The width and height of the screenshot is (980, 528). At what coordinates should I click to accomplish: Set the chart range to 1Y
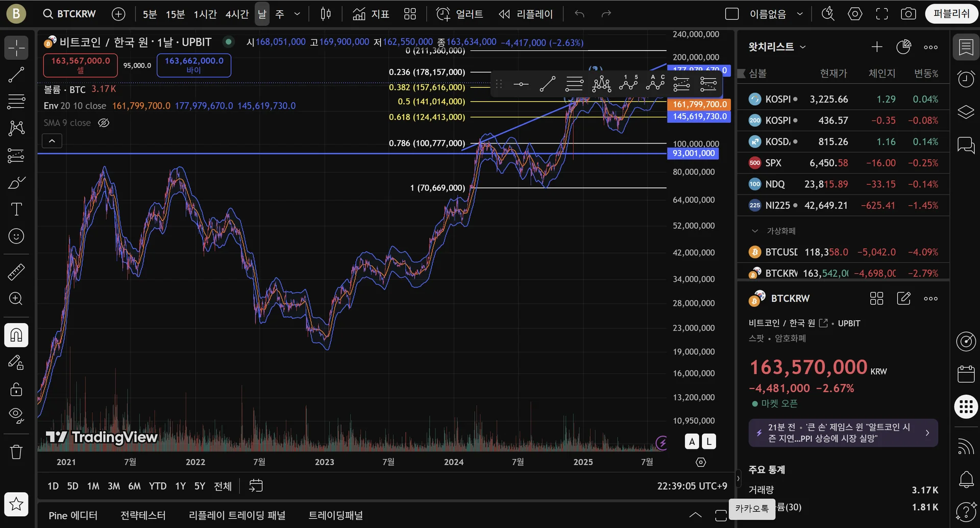click(x=180, y=486)
